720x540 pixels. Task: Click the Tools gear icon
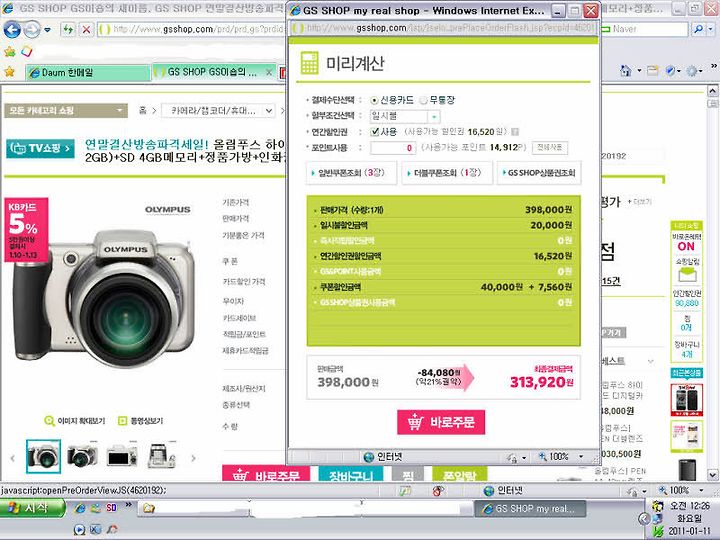pyautogui.click(x=691, y=71)
